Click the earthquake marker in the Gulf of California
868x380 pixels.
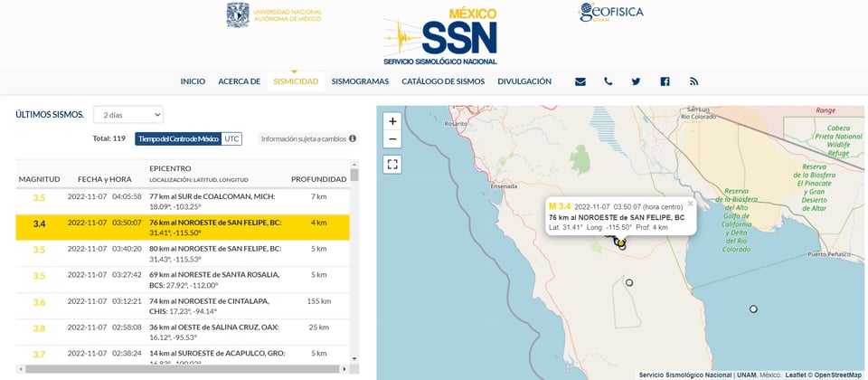tap(753, 309)
